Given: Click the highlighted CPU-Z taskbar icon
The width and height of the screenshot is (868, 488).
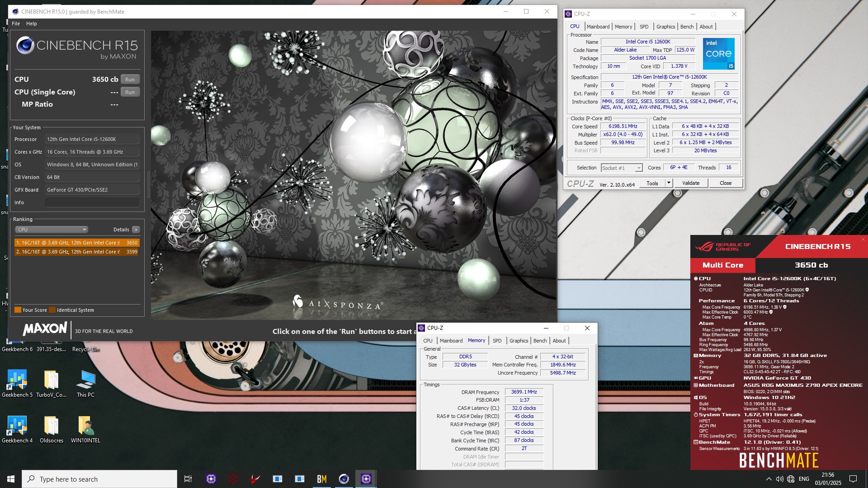Looking at the screenshot, I should [x=366, y=479].
